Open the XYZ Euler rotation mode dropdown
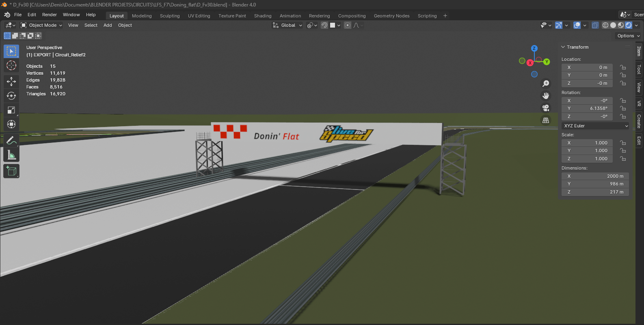This screenshot has height=325, width=644. [x=595, y=126]
